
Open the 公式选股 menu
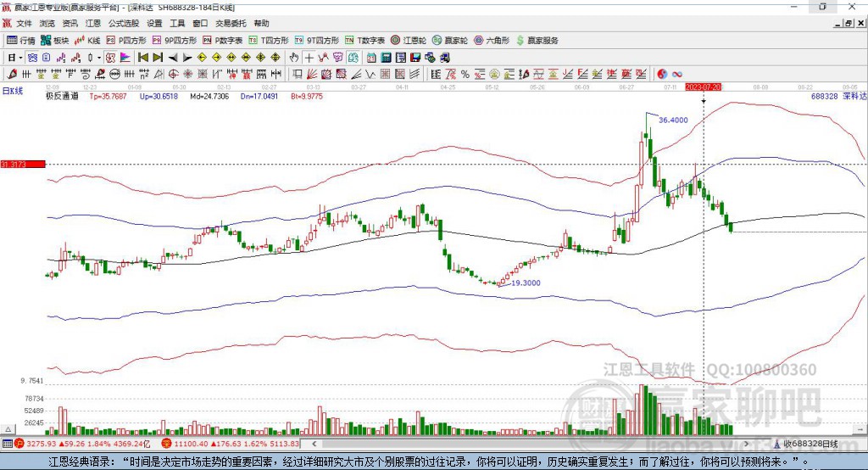tap(124, 23)
